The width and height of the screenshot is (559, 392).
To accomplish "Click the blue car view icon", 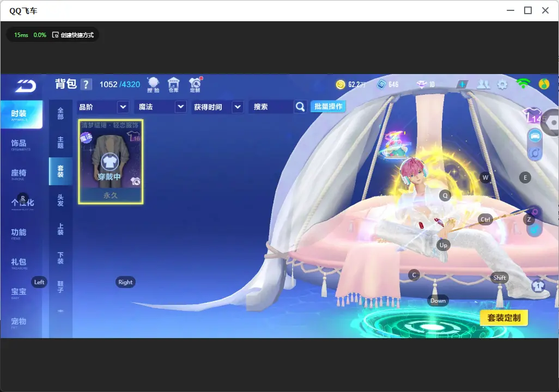I will (x=535, y=136).
